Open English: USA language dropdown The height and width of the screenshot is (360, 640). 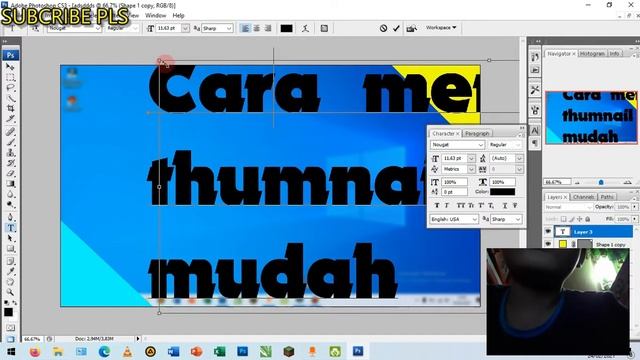[x=475, y=219]
